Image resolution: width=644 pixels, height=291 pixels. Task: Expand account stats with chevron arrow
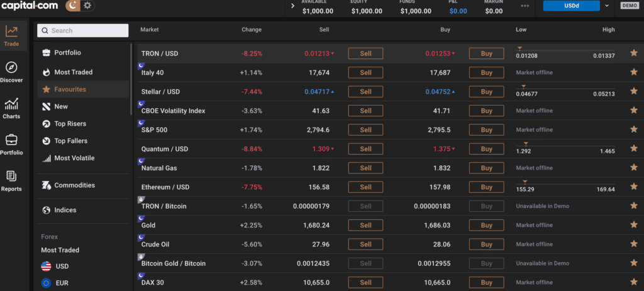[292, 6]
